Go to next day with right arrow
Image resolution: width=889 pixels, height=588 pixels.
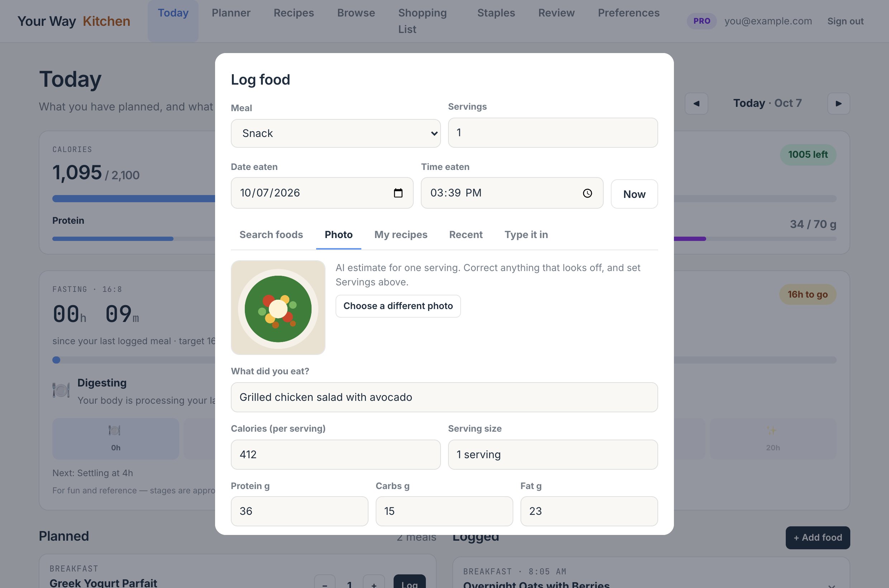[x=838, y=104]
